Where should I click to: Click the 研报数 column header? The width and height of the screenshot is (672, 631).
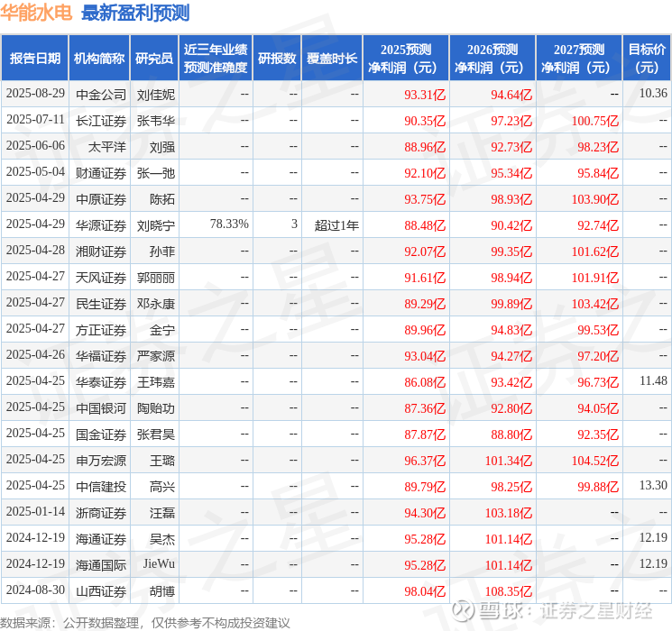[x=277, y=59]
